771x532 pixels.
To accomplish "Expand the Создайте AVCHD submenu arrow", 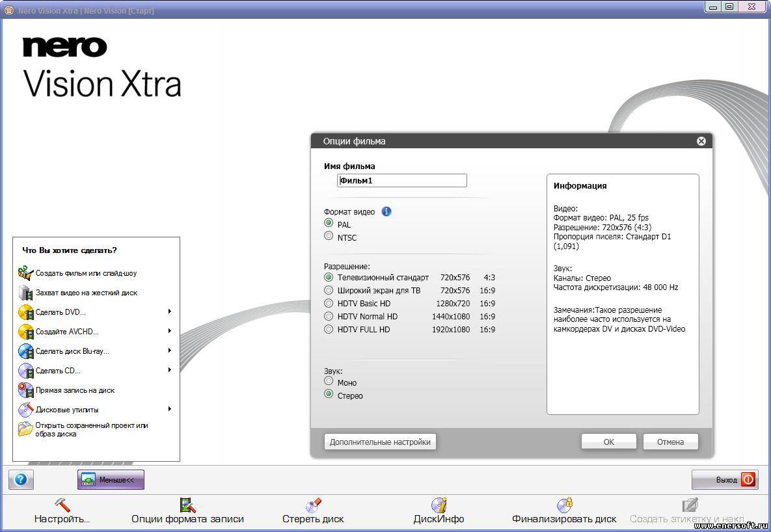I will (x=170, y=331).
